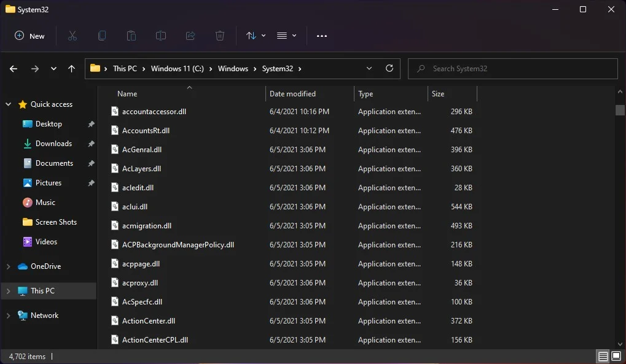
Task: Go back with the left arrow
Action: (14, 69)
